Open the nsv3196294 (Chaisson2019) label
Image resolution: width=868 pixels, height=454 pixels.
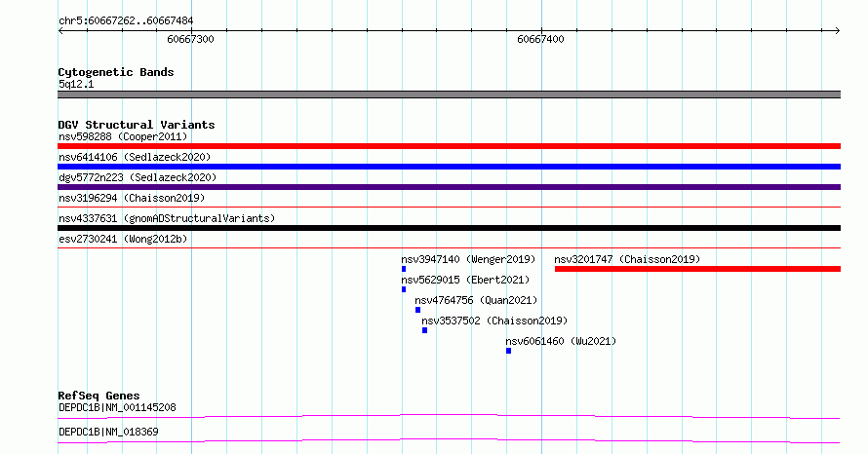(132, 198)
